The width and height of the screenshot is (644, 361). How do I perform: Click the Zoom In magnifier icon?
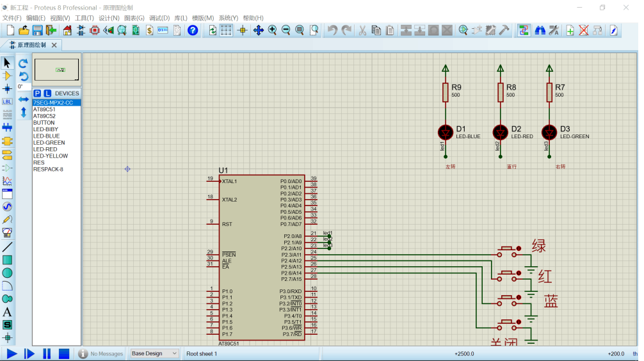click(x=272, y=30)
